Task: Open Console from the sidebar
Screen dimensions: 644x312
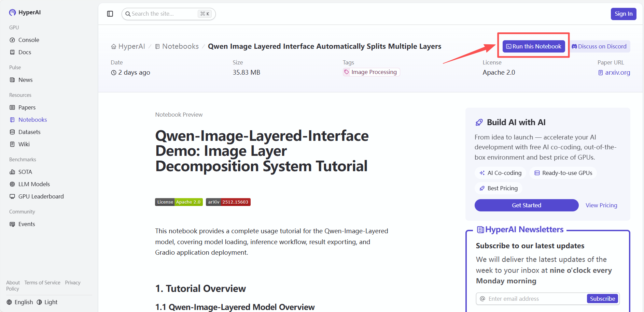Action: 29,40
